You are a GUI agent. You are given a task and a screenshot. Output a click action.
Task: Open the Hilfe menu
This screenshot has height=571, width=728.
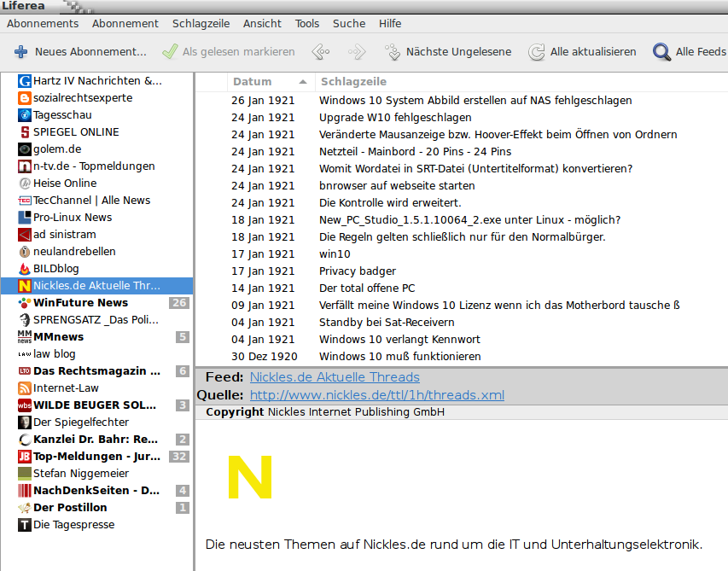[390, 24]
